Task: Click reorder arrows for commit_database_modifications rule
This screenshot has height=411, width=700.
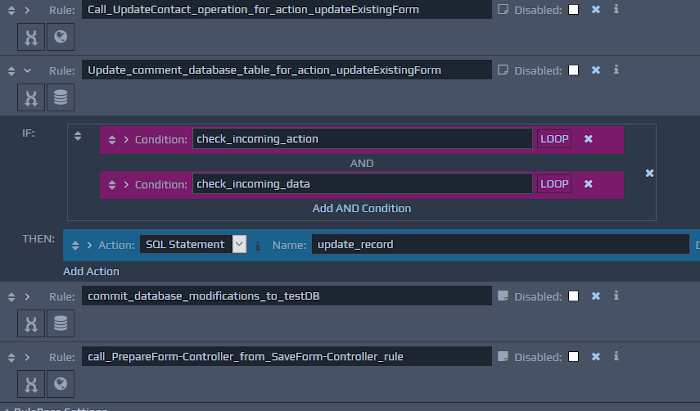Action: (x=12, y=297)
